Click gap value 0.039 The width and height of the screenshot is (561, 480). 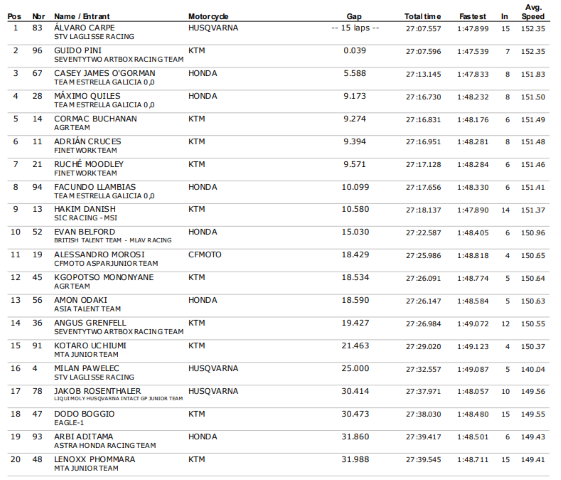[355, 50]
